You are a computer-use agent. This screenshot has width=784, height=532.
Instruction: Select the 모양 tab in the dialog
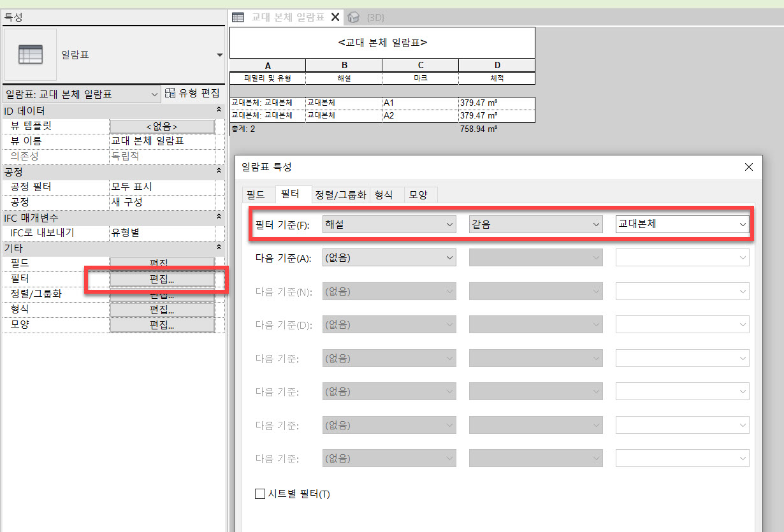coord(418,195)
